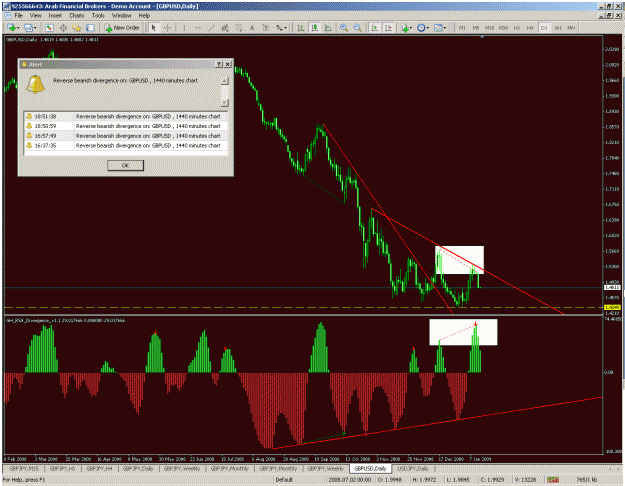625x486 pixels.
Task: Switch to the GBPJPY,M15 chart tab
Action: 24,469
